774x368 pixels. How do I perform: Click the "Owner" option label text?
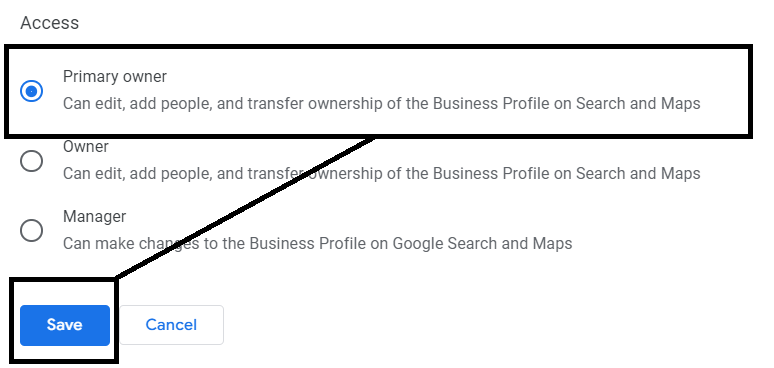[x=86, y=147]
